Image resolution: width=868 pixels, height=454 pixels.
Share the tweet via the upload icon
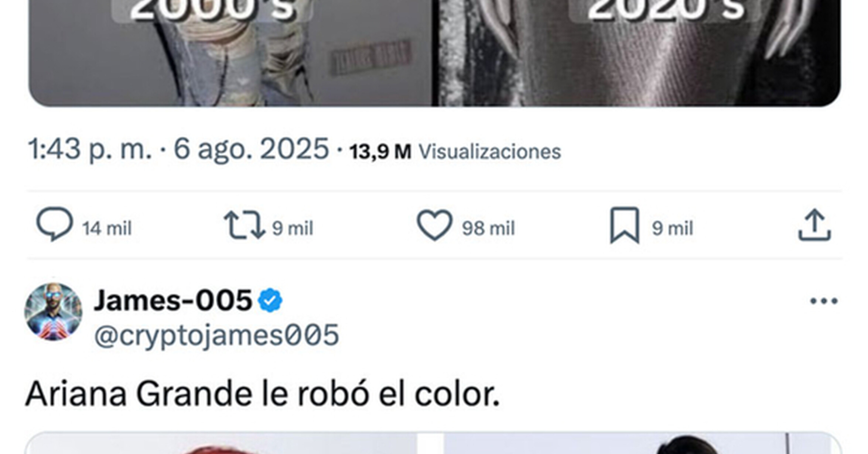(815, 225)
